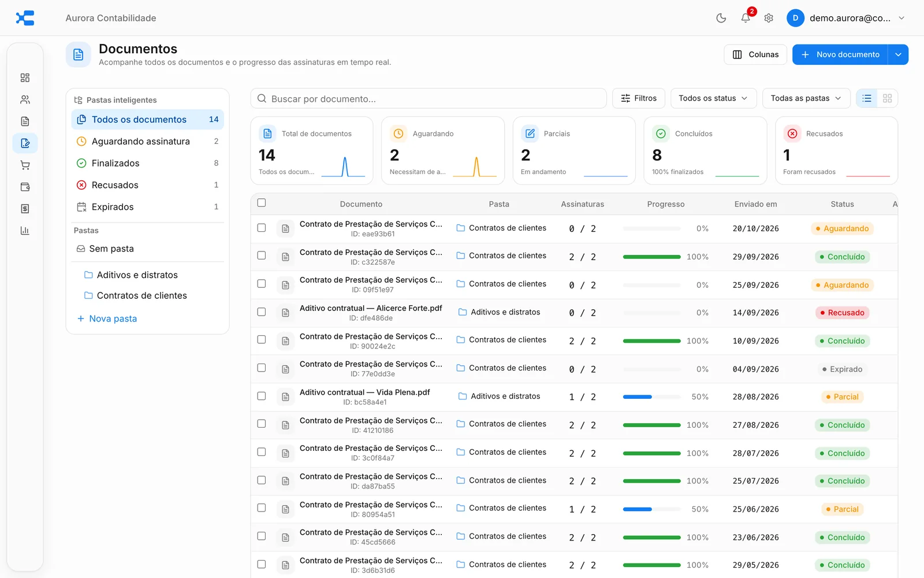
Task: Open the contacts people icon in sidebar
Action: click(25, 99)
